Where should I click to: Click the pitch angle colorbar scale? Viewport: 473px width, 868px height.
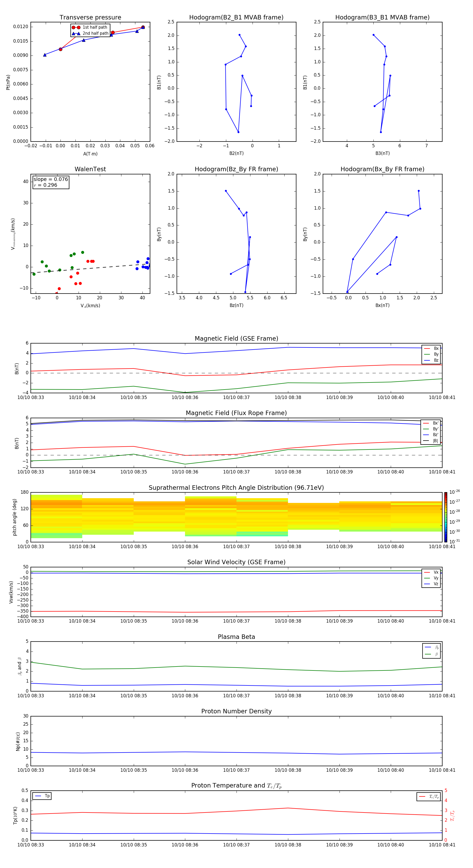[445, 517]
